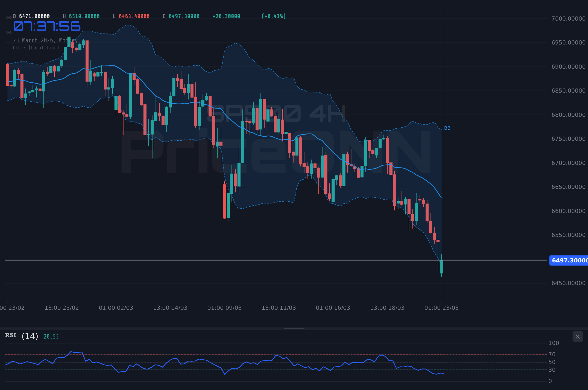Select the countdown timer 07:37:56
The image size is (588, 390).
coord(46,26)
